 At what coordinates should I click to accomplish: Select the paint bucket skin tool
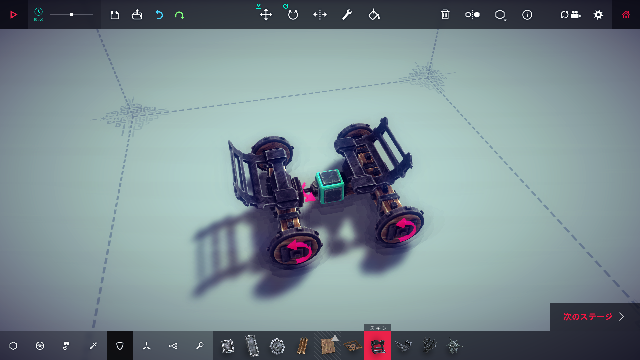click(374, 15)
